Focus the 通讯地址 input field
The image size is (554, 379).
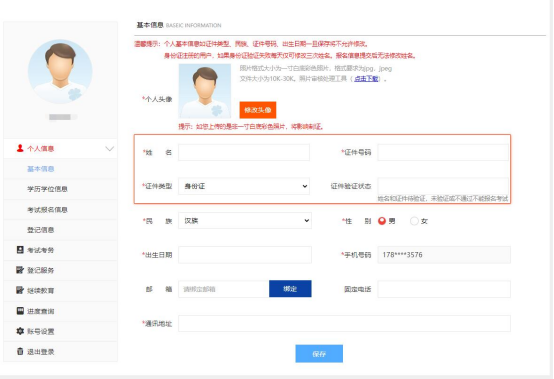point(344,323)
